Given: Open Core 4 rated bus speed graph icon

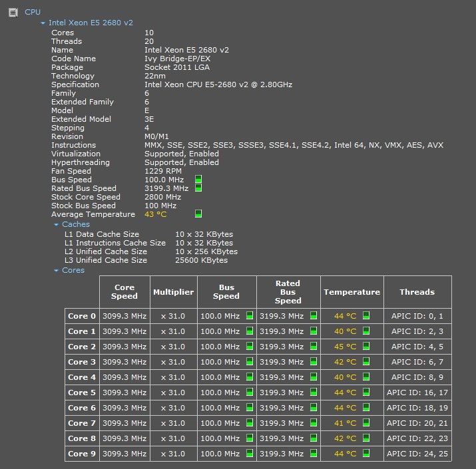Looking at the screenshot, I should point(314,377).
